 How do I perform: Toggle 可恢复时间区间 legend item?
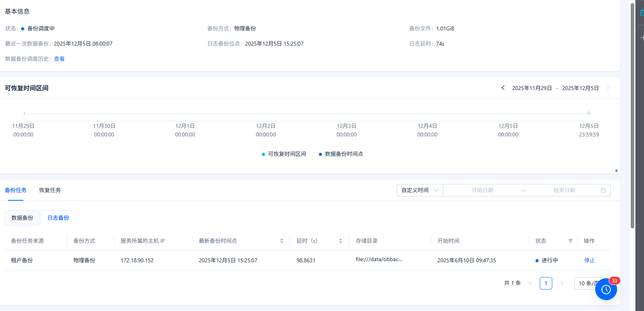[284, 154]
